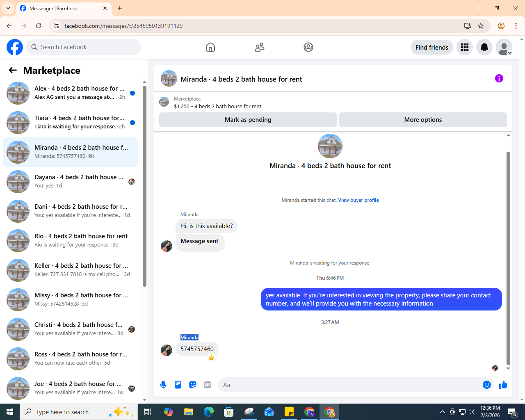Click the Search Facebook field
Image resolution: width=525 pixels, height=420 pixels.
84,47
